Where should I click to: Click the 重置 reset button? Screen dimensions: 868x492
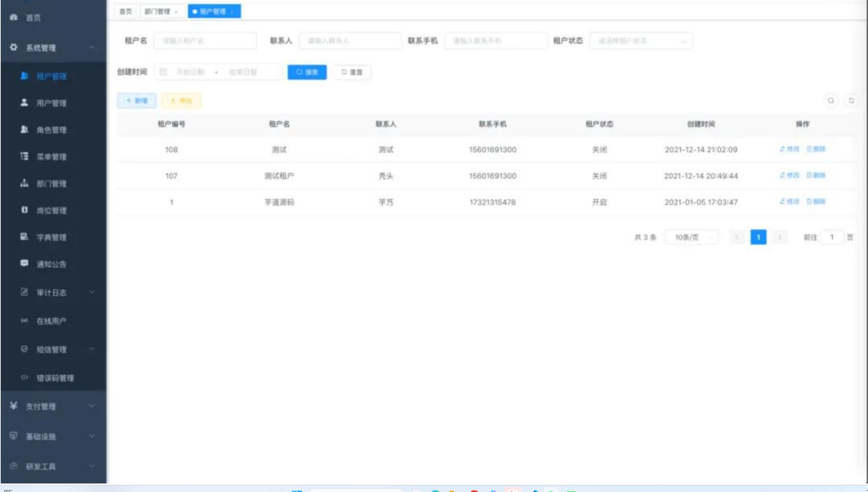[x=352, y=72]
